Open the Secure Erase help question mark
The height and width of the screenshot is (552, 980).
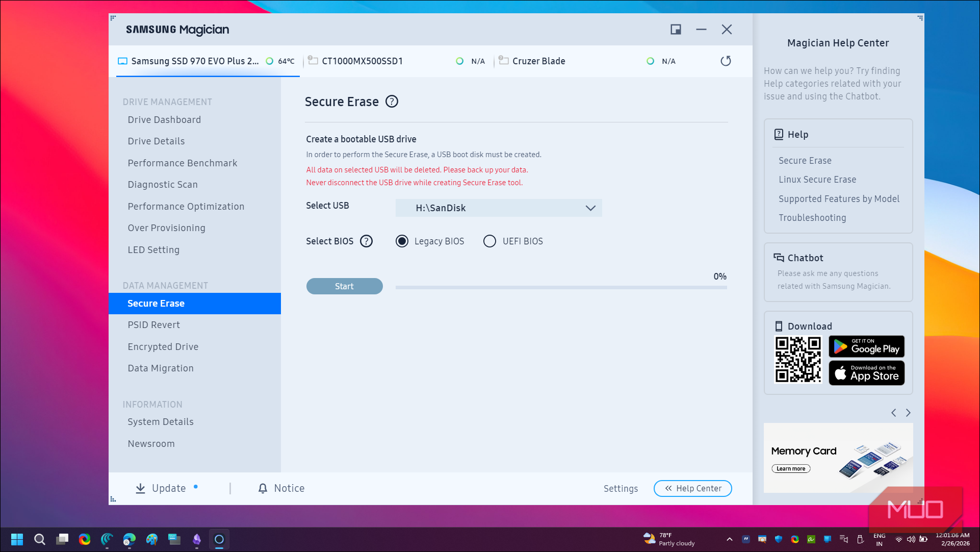coord(392,102)
